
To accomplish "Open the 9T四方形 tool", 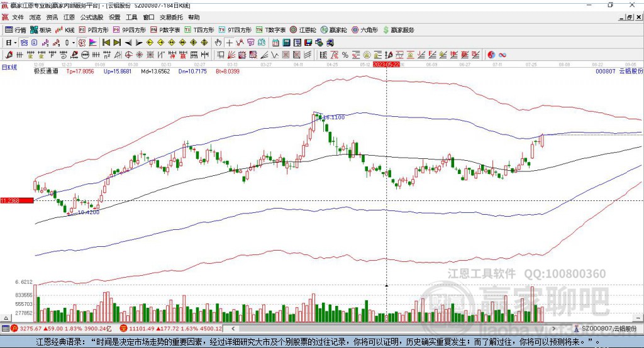I will tap(235, 30).
